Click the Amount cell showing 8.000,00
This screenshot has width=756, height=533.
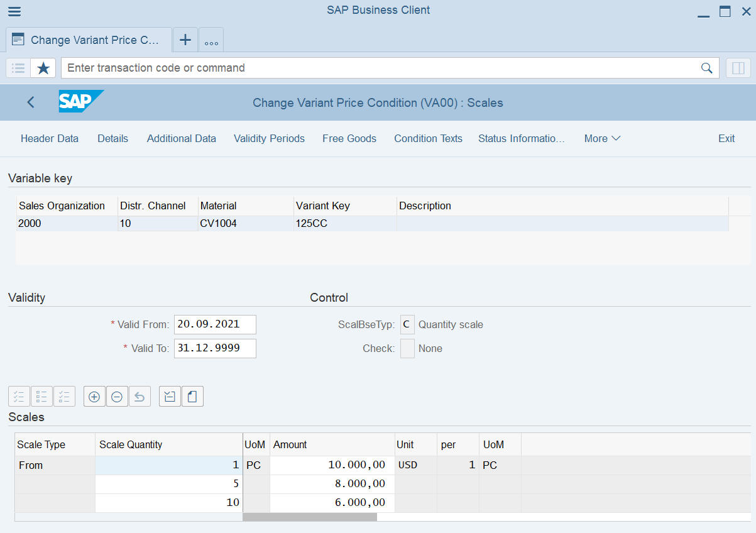click(x=332, y=484)
